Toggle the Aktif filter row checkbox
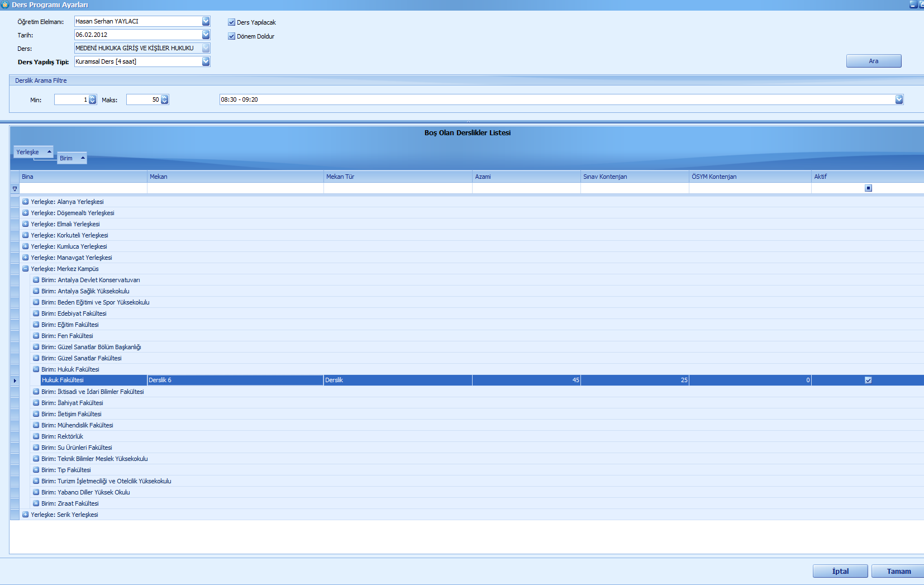The image size is (924, 585). point(868,188)
